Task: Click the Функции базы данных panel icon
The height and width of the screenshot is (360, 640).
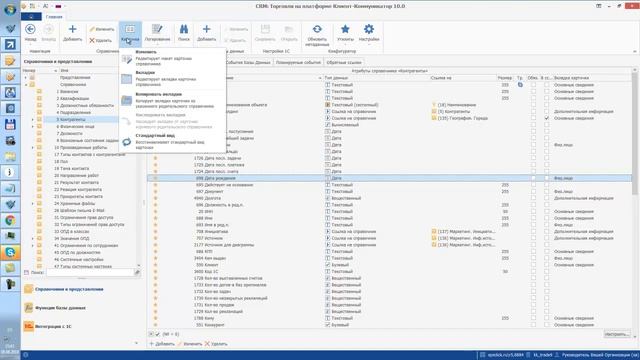Action: pos(29,308)
